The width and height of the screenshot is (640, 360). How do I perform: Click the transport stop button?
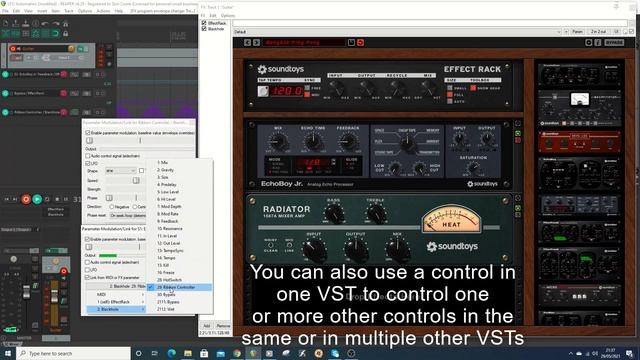[x=57, y=199]
